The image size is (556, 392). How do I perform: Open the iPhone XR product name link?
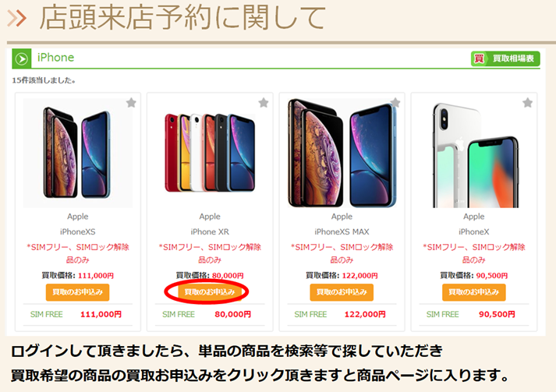click(210, 231)
